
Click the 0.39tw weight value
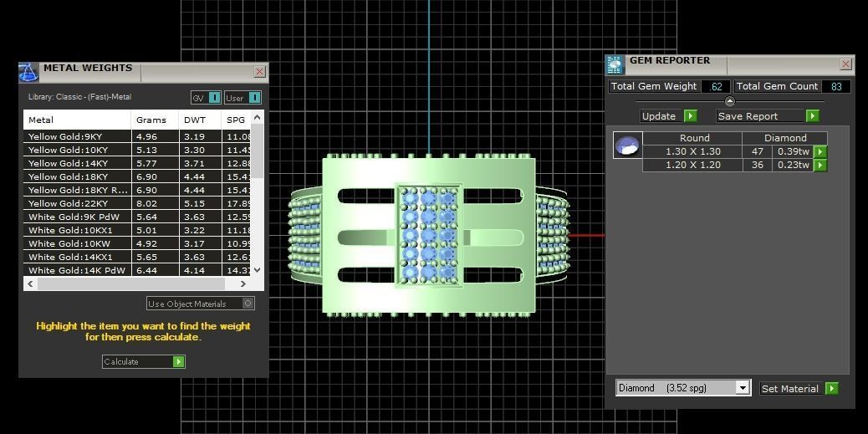[x=794, y=151]
